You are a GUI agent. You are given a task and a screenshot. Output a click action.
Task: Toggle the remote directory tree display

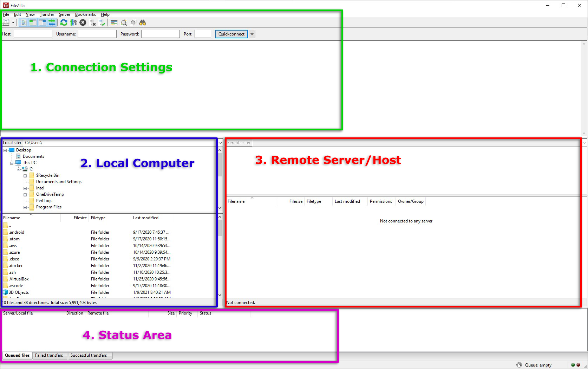click(42, 22)
